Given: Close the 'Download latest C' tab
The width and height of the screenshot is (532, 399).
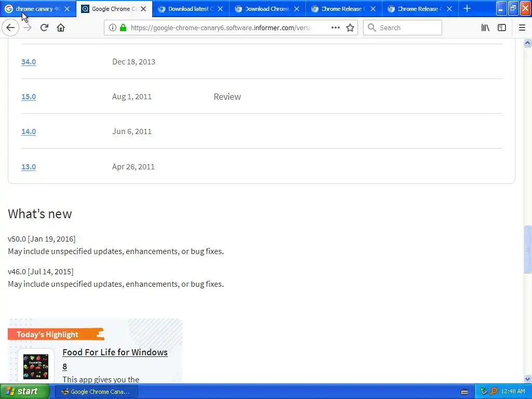Looking at the screenshot, I should tap(220, 9).
